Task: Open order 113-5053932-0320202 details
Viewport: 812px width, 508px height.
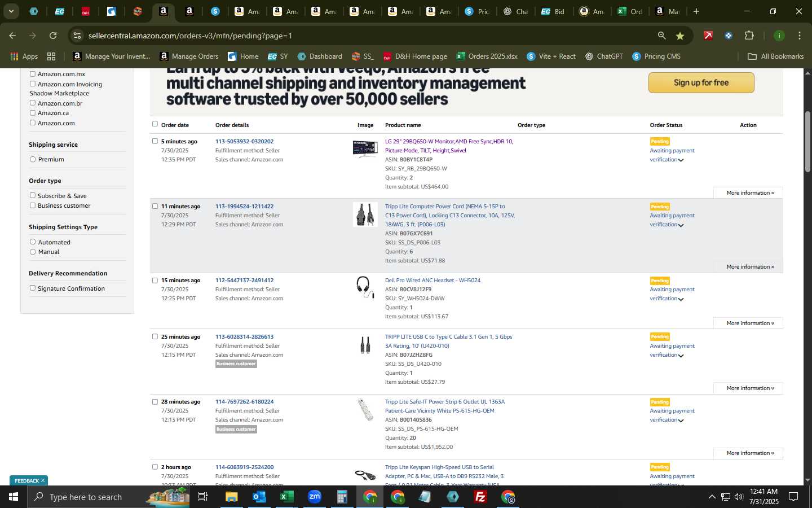Action: pos(244,141)
